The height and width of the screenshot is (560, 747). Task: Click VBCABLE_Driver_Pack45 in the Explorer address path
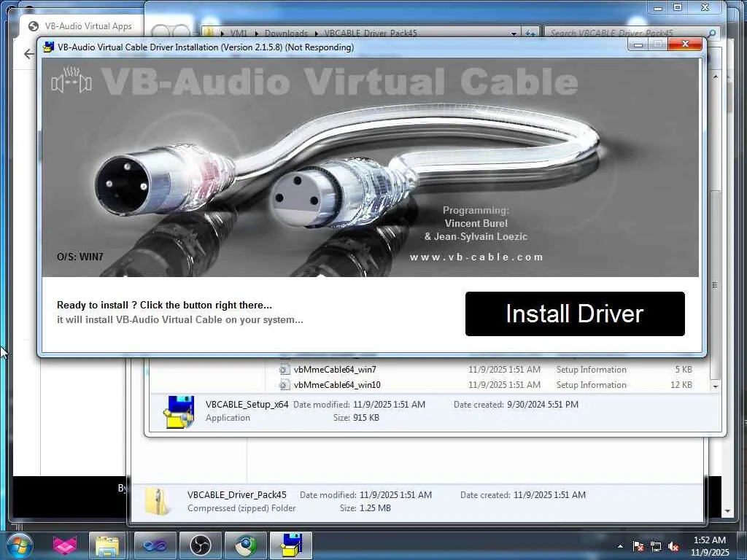pos(371,34)
